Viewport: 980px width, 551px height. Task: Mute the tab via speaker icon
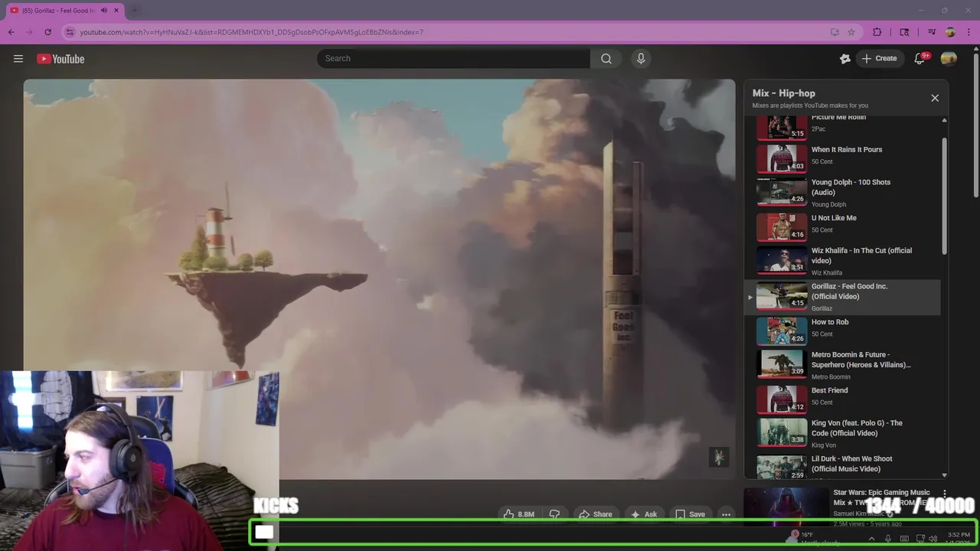point(104,11)
